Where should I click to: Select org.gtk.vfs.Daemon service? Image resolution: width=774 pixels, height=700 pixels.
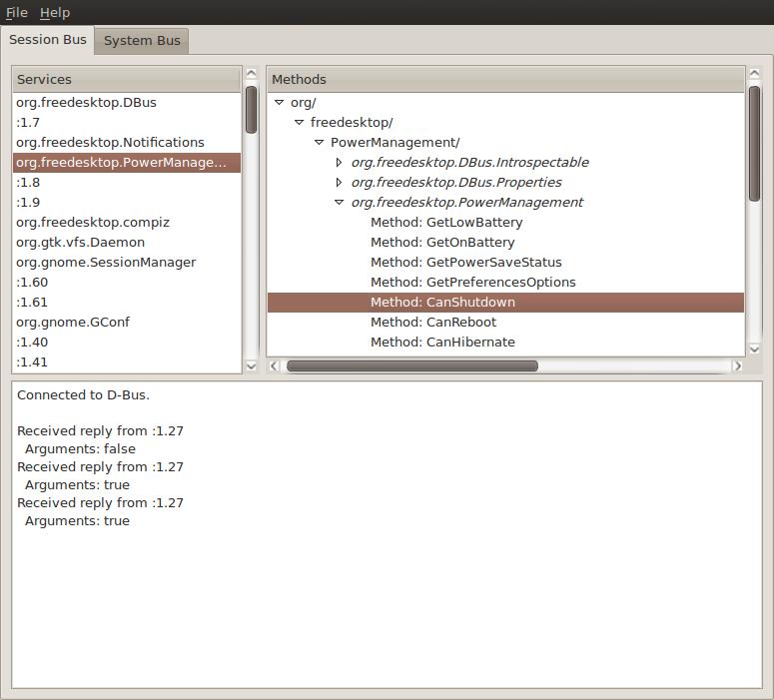click(x=80, y=242)
